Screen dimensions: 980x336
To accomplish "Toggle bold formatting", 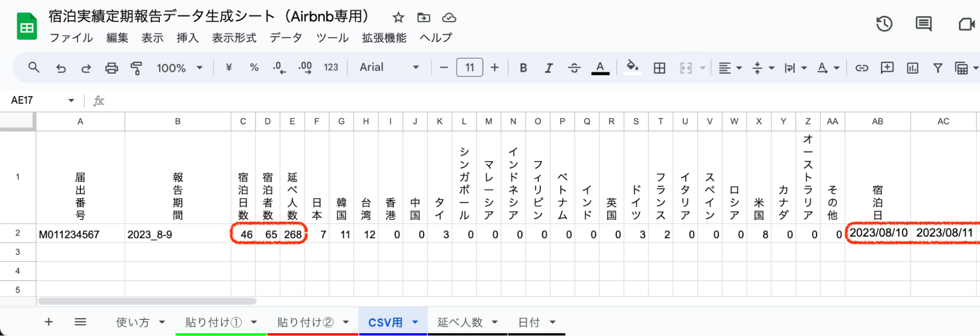I will point(523,68).
